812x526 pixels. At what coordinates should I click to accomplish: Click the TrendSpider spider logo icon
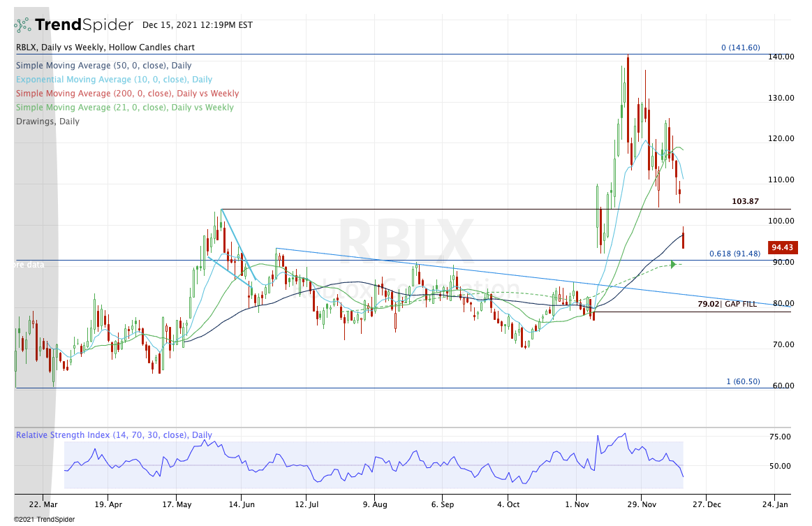coord(23,25)
